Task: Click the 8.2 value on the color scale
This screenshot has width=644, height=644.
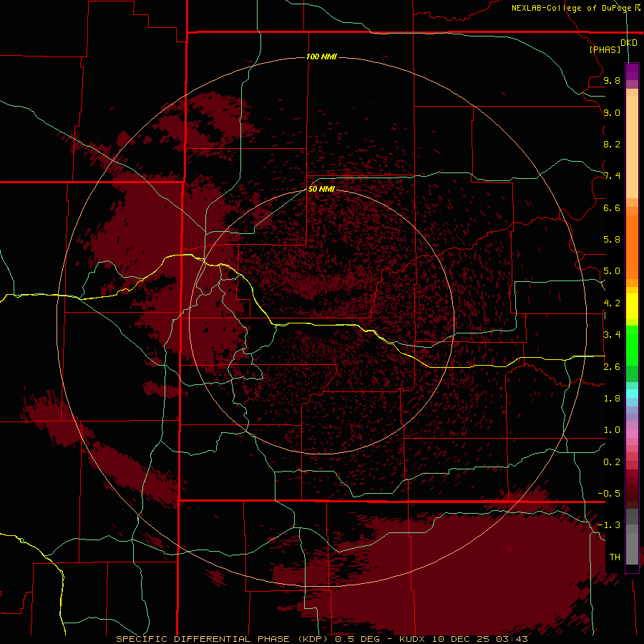Action: pos(612,144)
